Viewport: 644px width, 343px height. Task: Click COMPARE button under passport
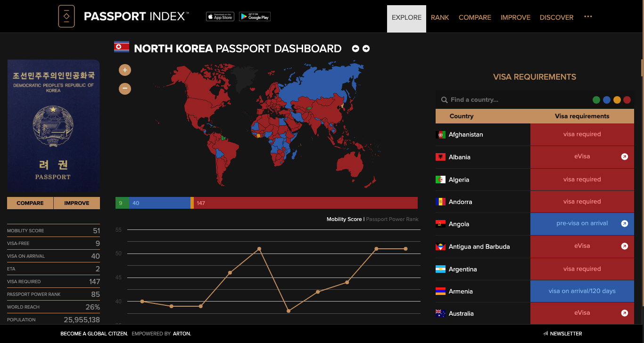click(30, 203)
